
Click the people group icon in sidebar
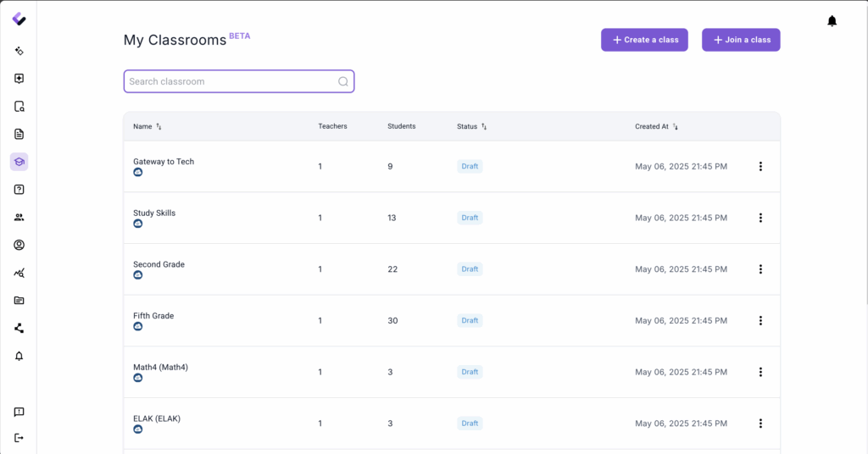coord(19,218)
